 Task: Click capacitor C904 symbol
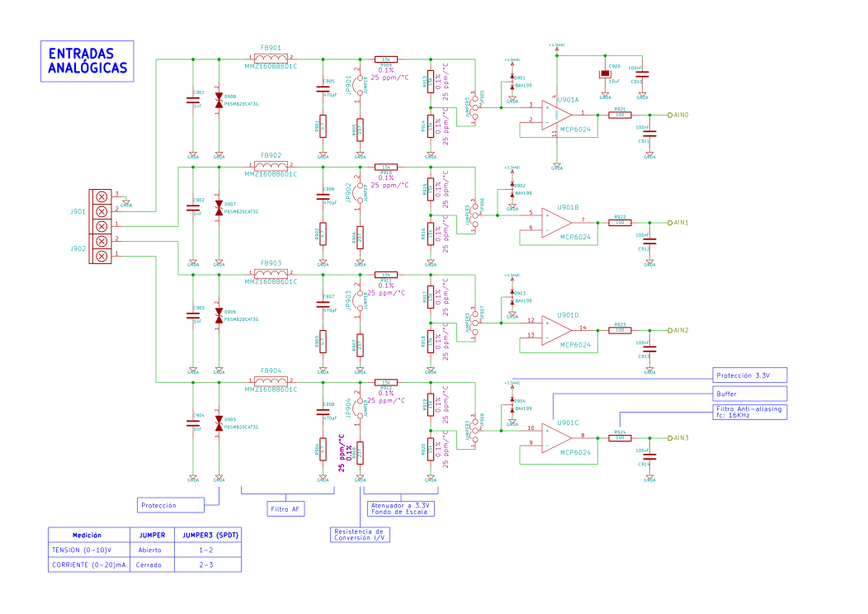click(193, 423)
